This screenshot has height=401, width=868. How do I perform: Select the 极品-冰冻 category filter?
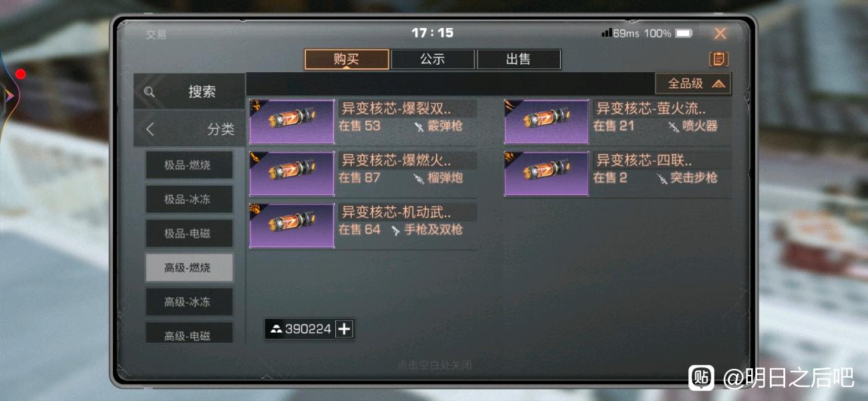(x=190, y=199)
